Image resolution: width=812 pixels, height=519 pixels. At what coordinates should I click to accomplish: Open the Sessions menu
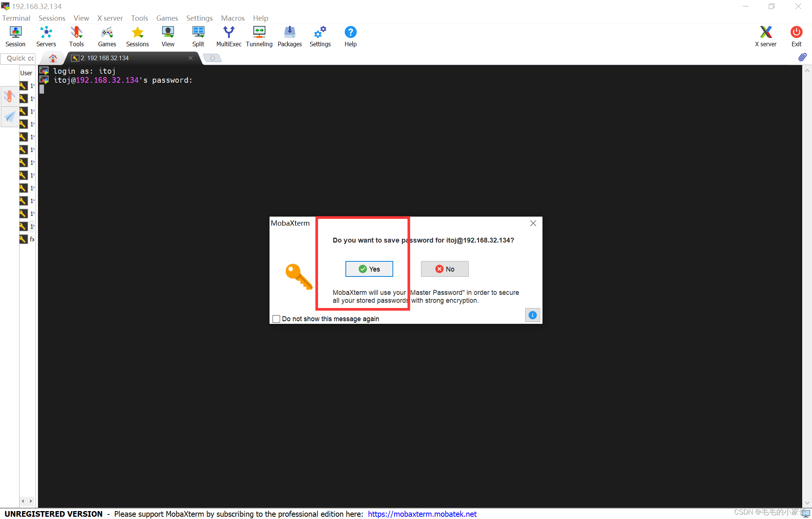(52, 18)
